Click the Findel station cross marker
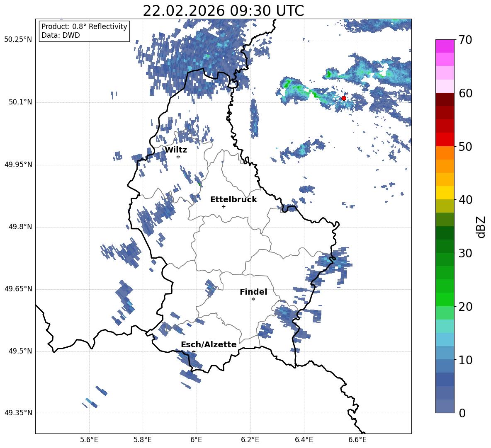491x448 pixels. [253, 299]
